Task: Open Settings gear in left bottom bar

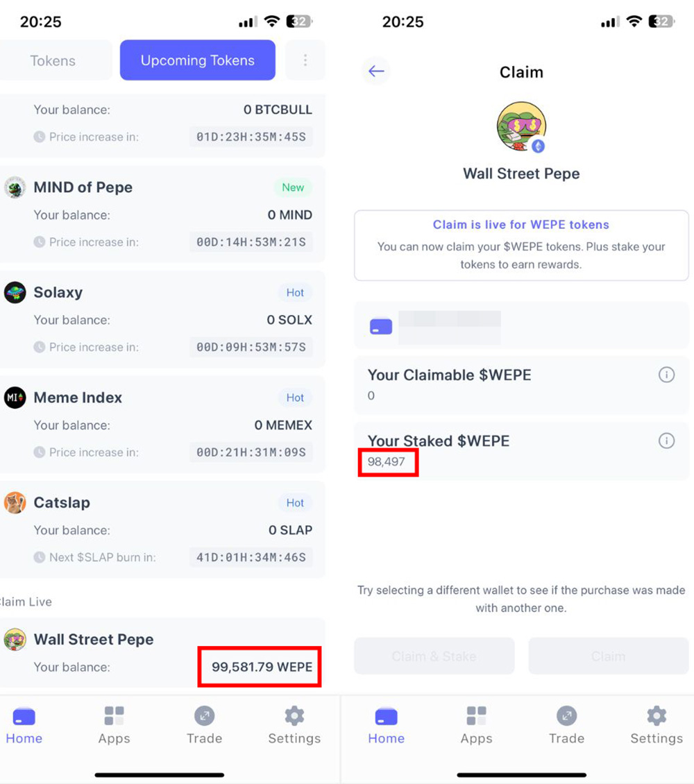Action: click(294, 725)
